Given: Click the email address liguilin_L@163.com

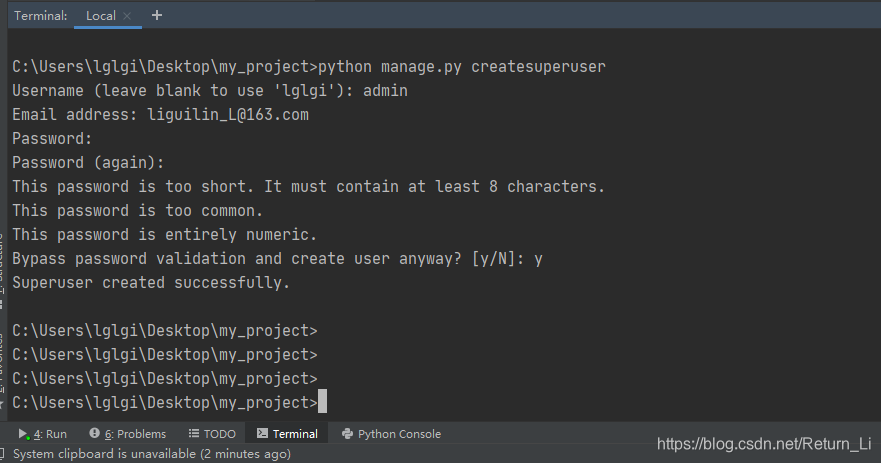Looking at the screenshot, I should [228, 115].
